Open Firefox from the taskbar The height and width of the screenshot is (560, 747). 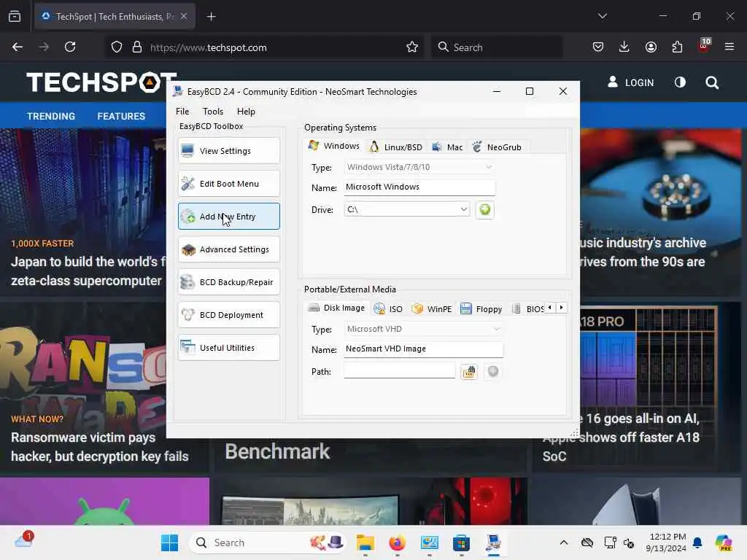pyautogui.click(x=398, y=542)
